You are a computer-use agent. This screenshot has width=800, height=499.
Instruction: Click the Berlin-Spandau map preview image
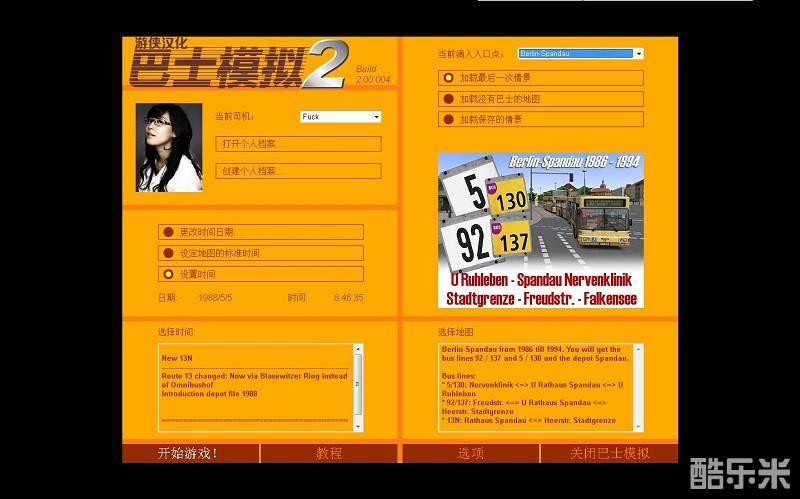[x=540, y=230]
